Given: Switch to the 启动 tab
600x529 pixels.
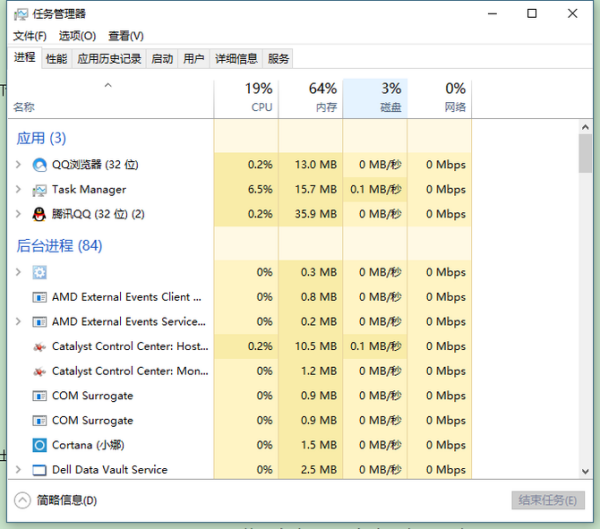Looking at the screenshot, I should coord(161,59).
